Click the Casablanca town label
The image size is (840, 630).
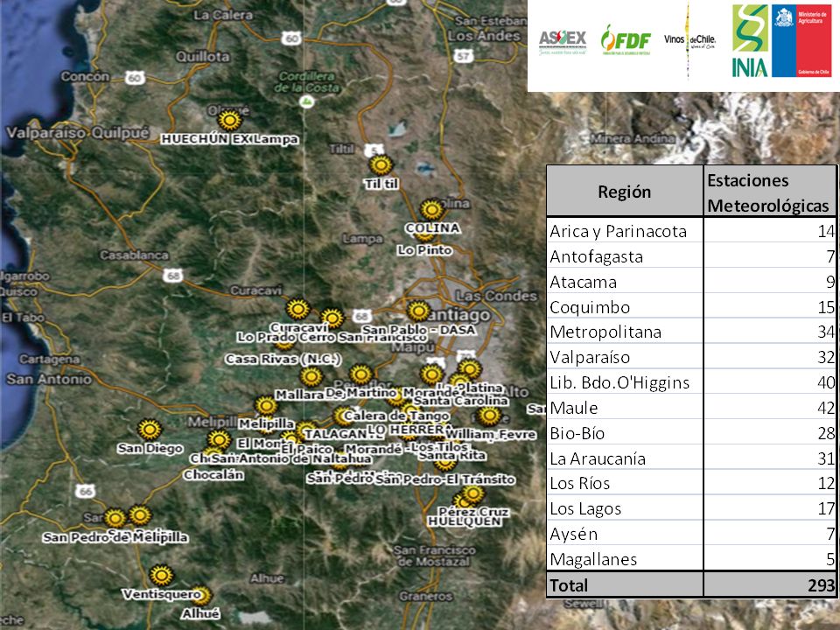click(134, 255)
